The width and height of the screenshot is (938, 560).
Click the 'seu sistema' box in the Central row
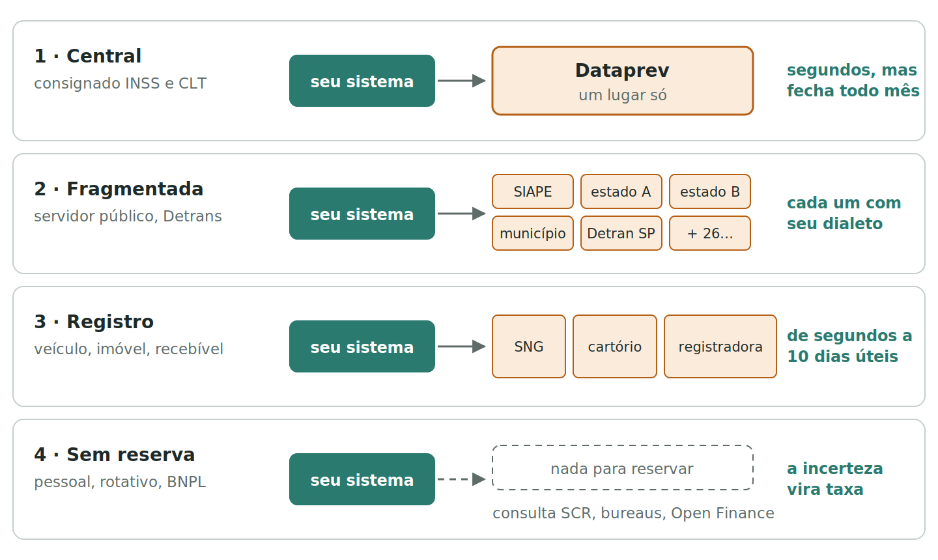362,81
